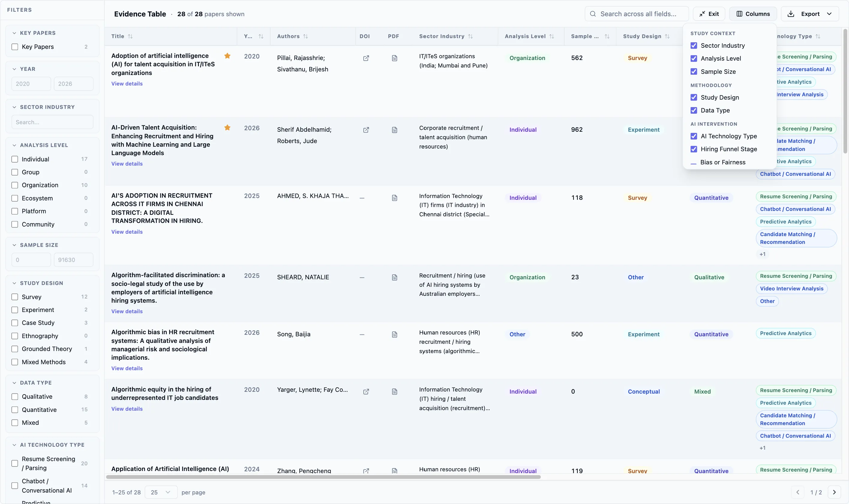Click the search magnifier icon
The width and height of the screenshot is (849, 504).
click(592, 14)
